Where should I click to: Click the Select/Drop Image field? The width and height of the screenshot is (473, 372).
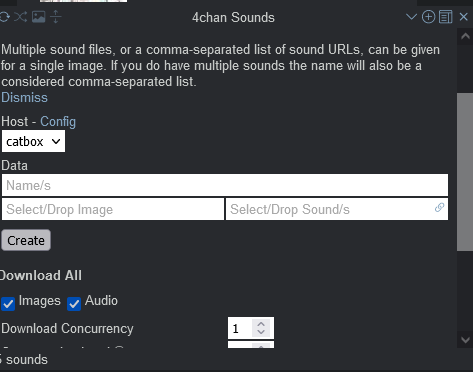113,209
